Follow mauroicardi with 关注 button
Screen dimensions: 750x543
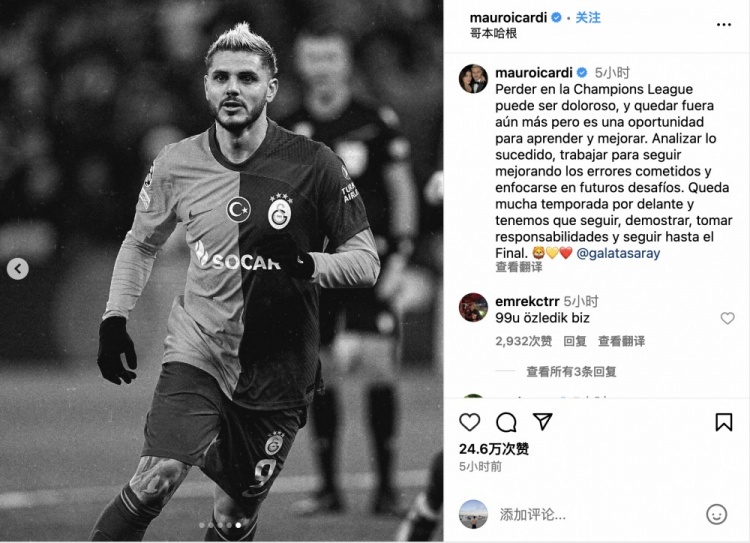(588, 18)
